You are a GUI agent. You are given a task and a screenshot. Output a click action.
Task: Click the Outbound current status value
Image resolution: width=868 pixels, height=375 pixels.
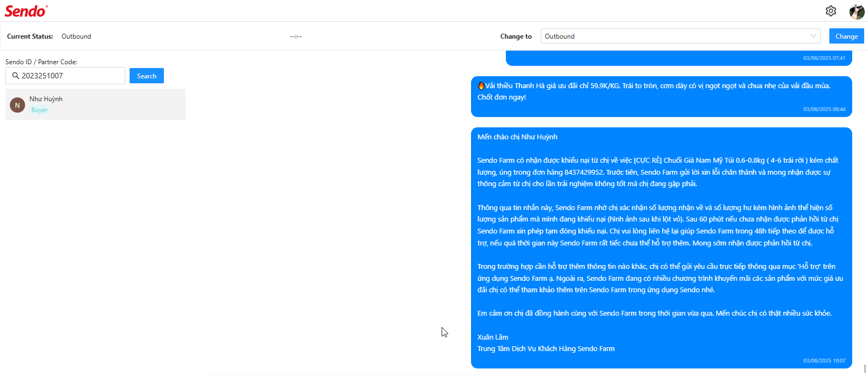tap(76, 36)
